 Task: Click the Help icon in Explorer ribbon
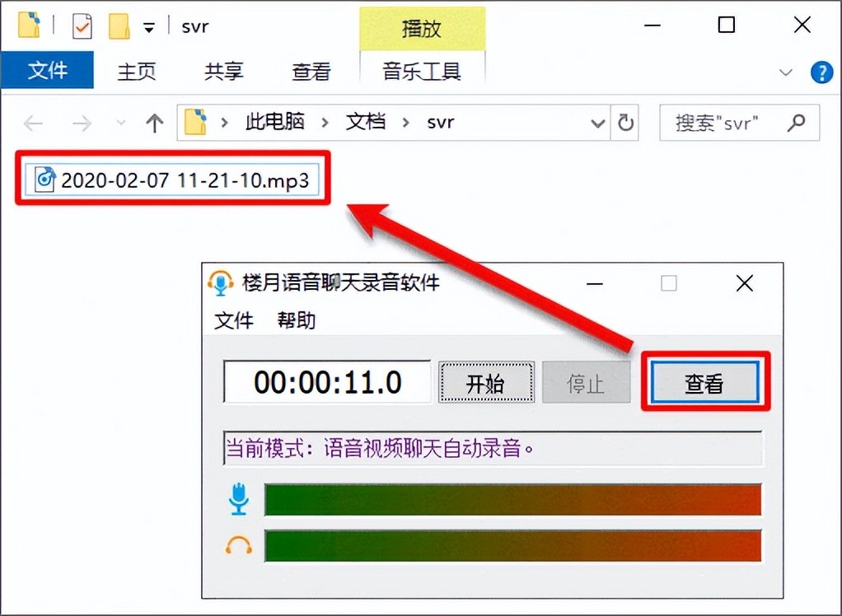821,72
